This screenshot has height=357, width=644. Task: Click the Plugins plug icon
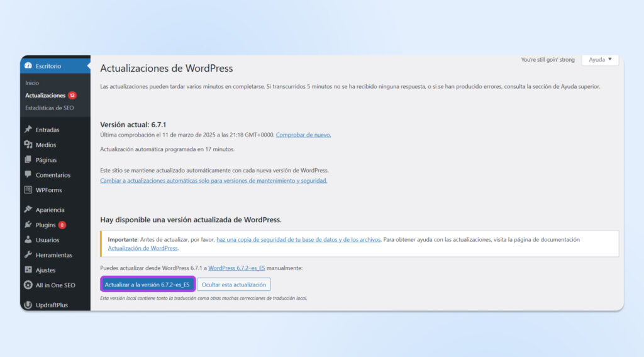[x=28, y=225]
